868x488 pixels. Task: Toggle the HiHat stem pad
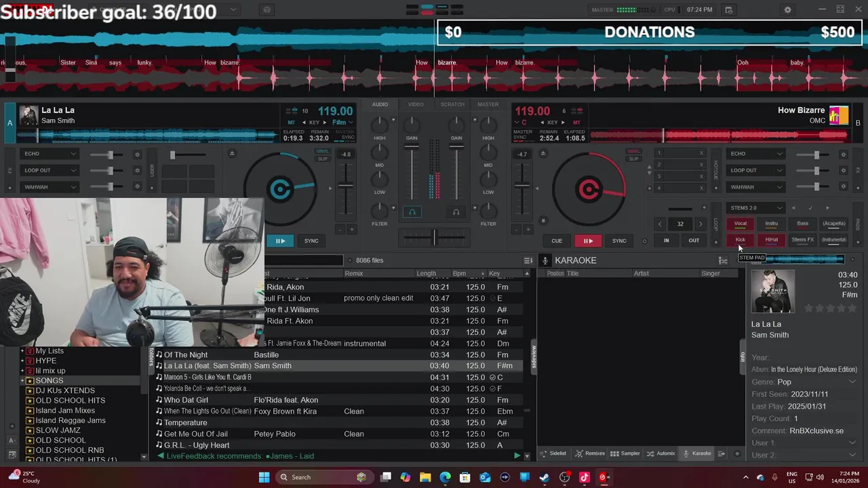(772, 240)
